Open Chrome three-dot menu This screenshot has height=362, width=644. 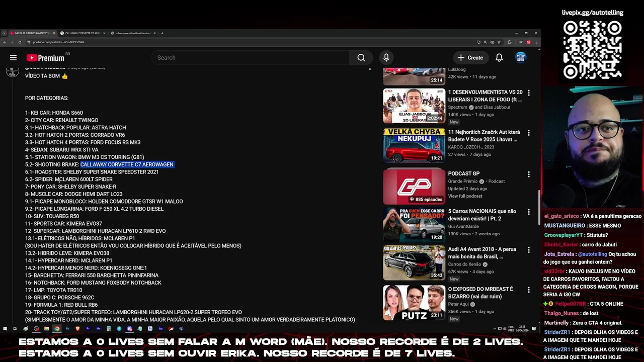[x=536, y=42]
